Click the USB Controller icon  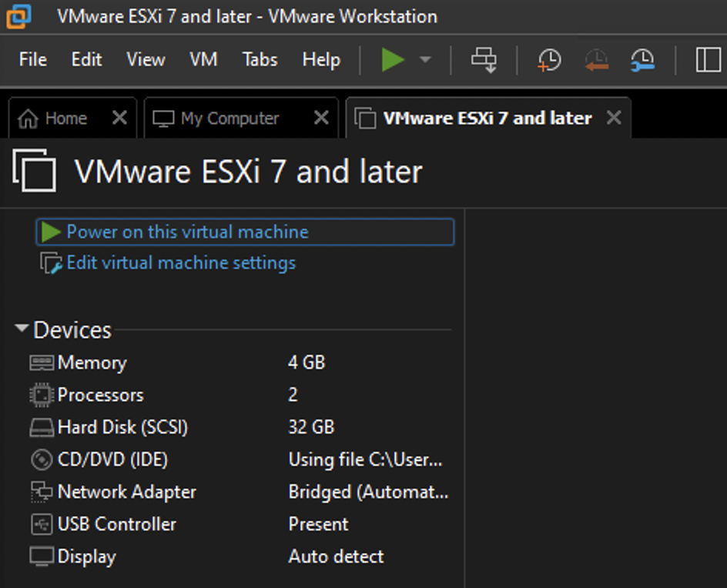[x=42, y=525]
